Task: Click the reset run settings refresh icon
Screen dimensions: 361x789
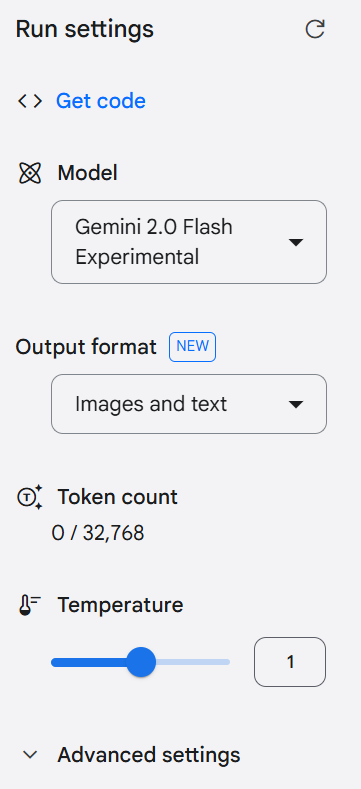Action: tap(315, 29)
